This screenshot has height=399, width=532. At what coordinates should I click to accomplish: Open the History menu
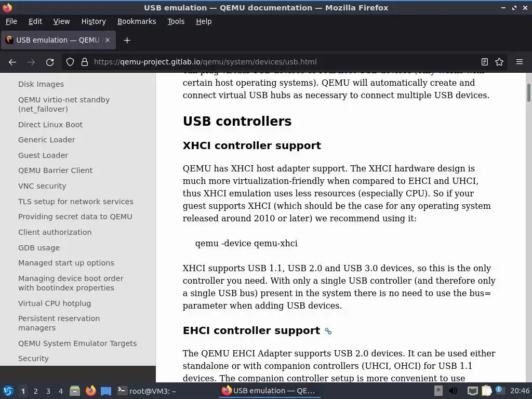94,21
